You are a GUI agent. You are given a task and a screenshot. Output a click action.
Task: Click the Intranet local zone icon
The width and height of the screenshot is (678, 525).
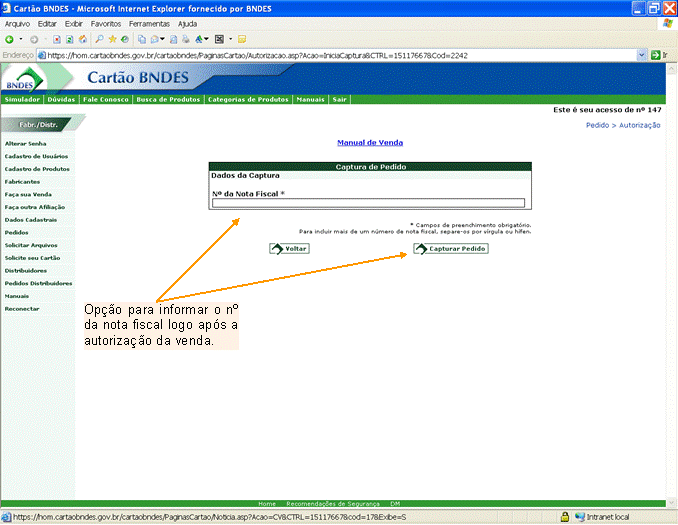tap(580, 517)
